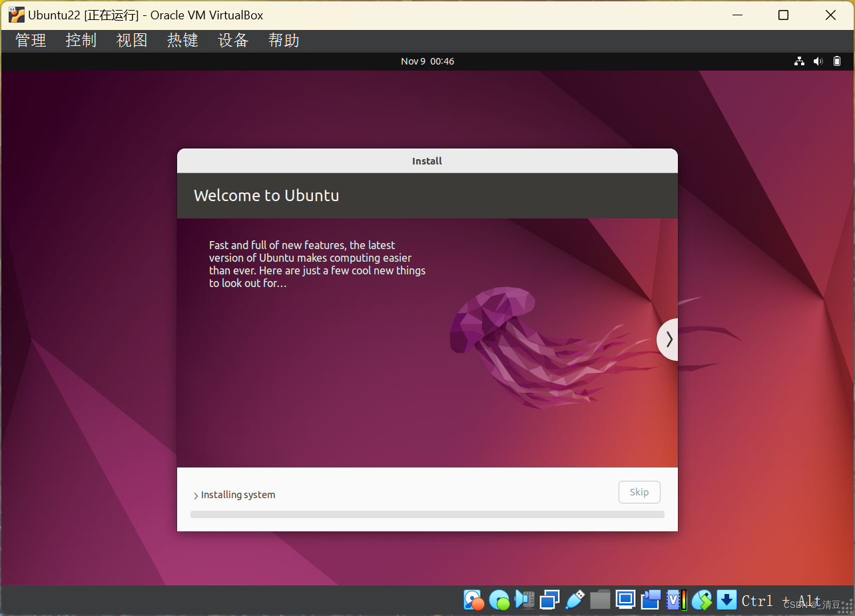The width and height of the screenshot is (855, 616).
Task: Maximize the VirtualBox window
Action: click(x=784, y=15)
